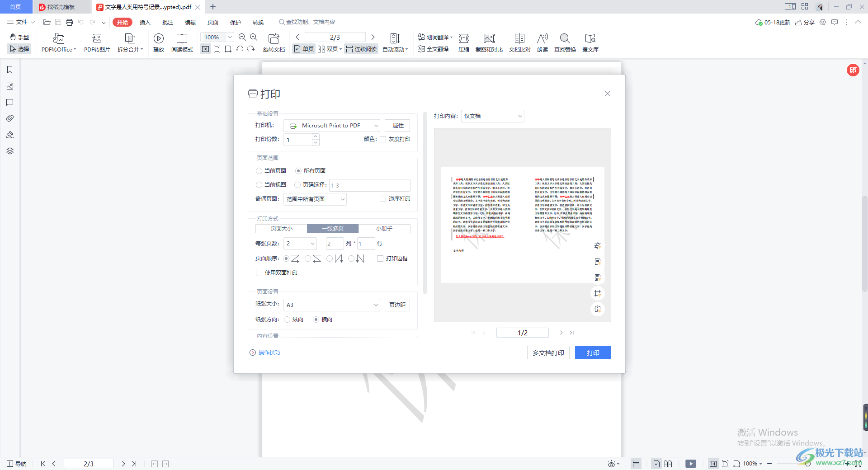Open pages per sheet dropdown
Screen dimensions: 868x470
pos(300,244)
